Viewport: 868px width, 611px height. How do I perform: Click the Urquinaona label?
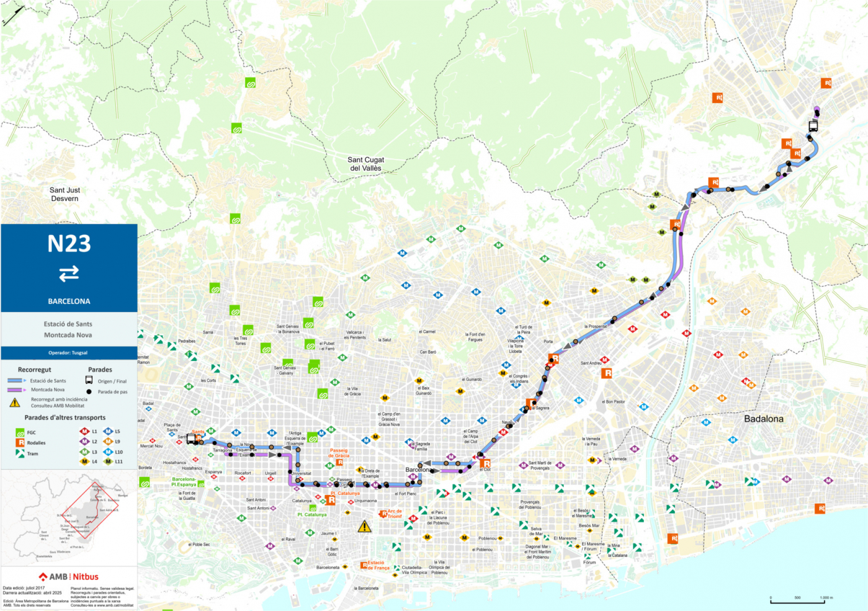(x=365, y=501)
